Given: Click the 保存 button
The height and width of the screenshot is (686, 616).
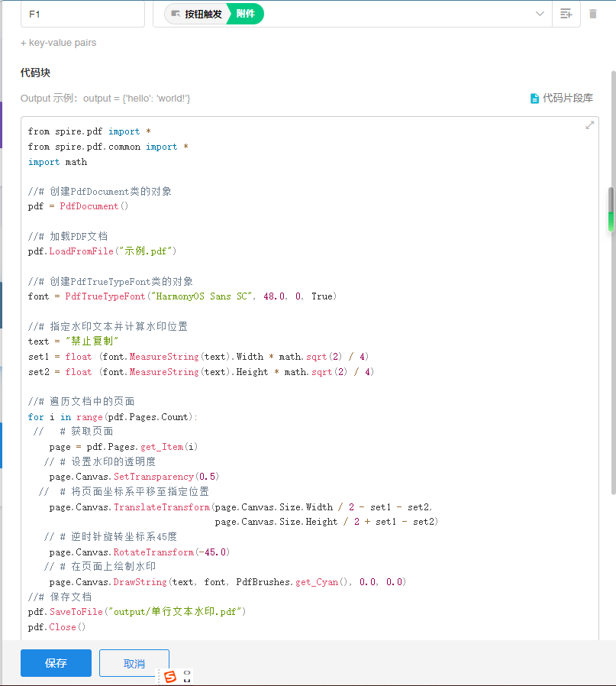Looking at the screenshot, I should click(x=56, y=663).
